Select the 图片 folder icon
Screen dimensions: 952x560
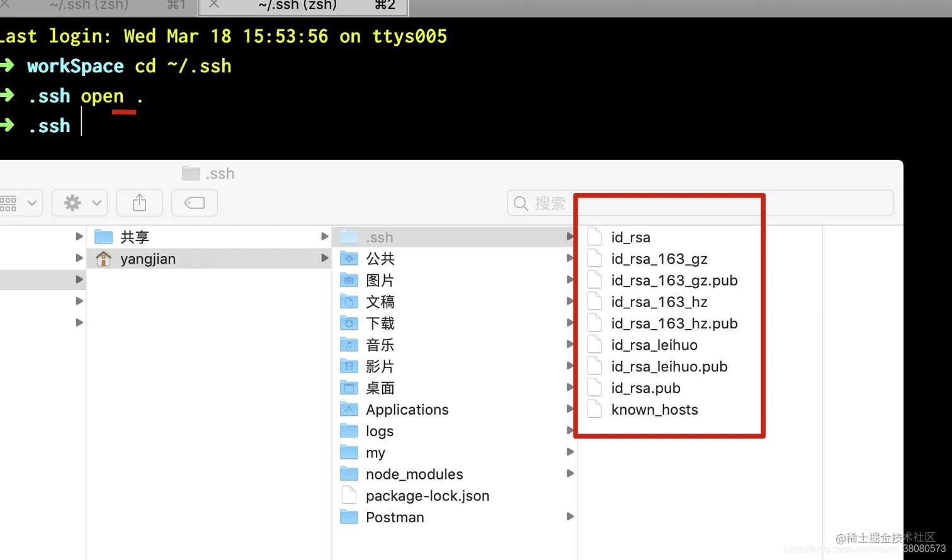click(x=349, y=280)
